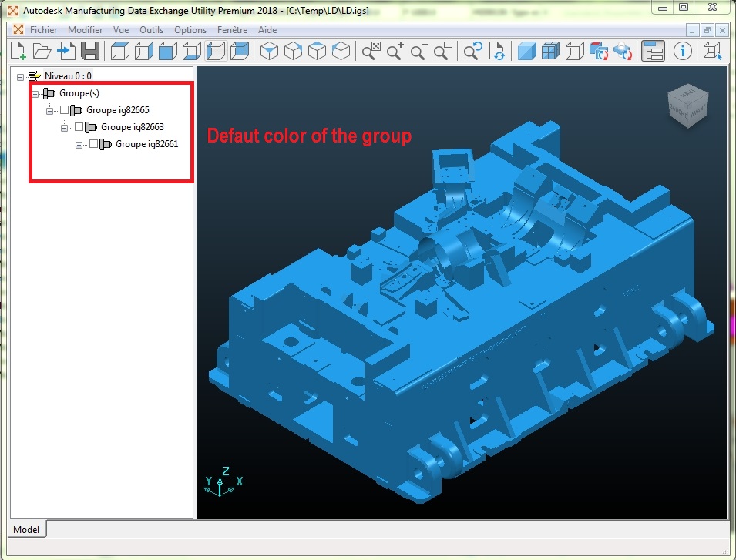Import a file via the arrow-document icon

[x=66, y=51]
